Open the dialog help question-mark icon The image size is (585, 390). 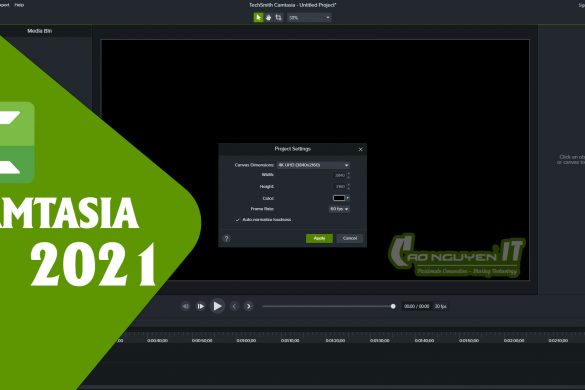pos(226,238)
